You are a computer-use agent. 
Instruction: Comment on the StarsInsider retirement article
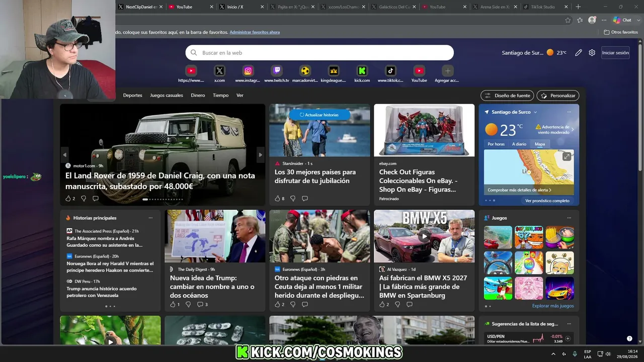305,199
